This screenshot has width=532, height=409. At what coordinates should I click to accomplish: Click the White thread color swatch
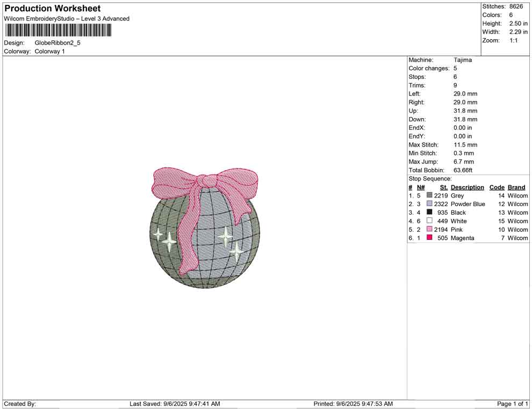point(429,221)
